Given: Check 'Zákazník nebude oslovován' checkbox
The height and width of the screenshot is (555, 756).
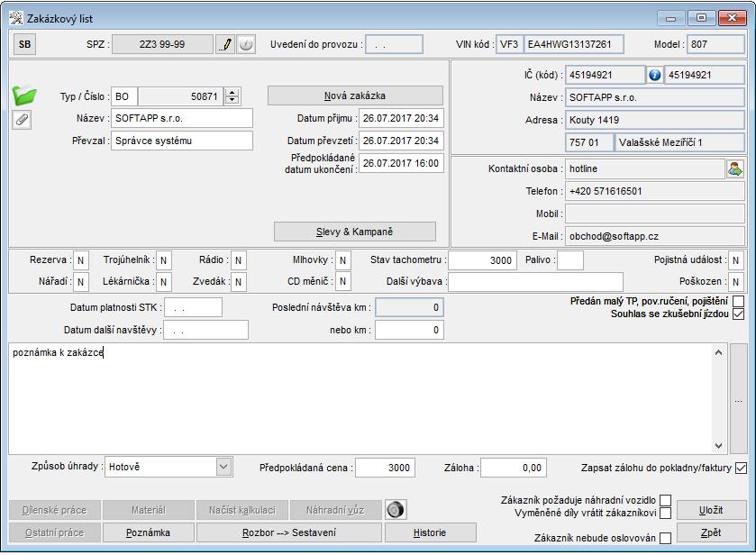Looking at the screenshot, I should click(665, 538).
